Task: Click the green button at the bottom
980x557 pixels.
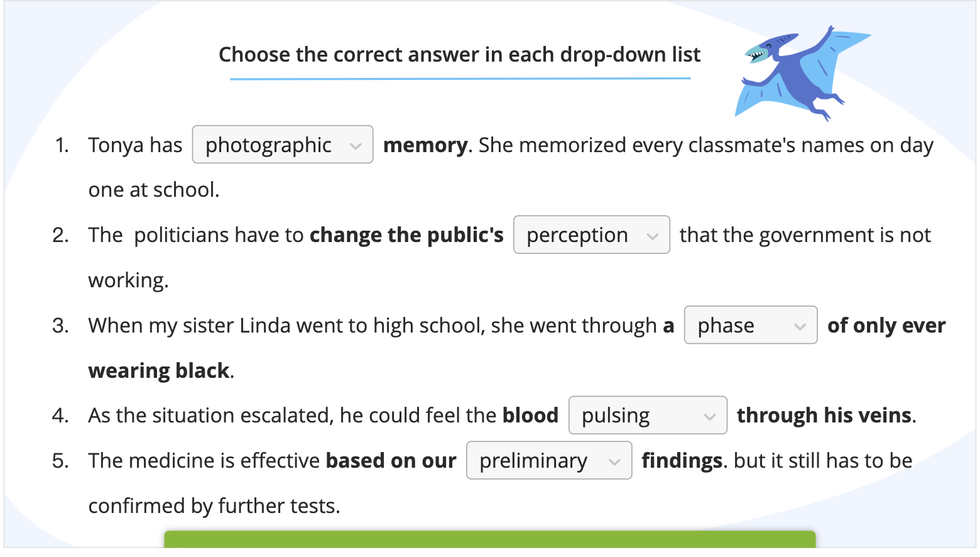Action: point(490,539)
